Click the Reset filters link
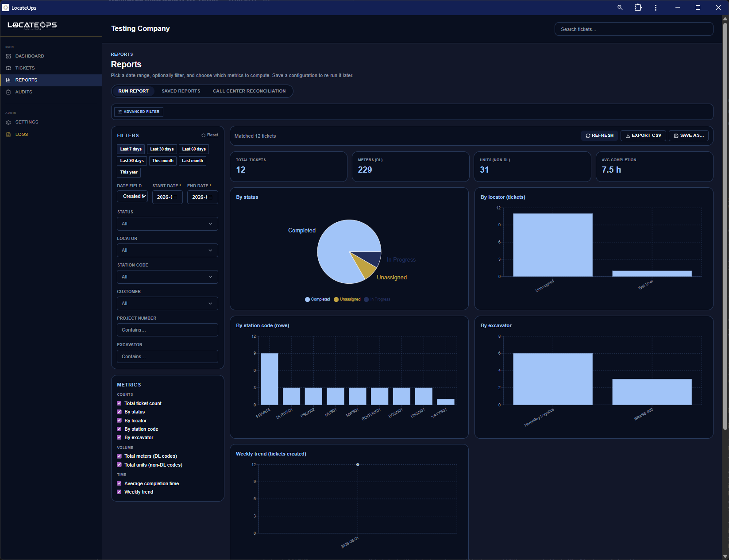729x560 pixels. tap(212, 135)
